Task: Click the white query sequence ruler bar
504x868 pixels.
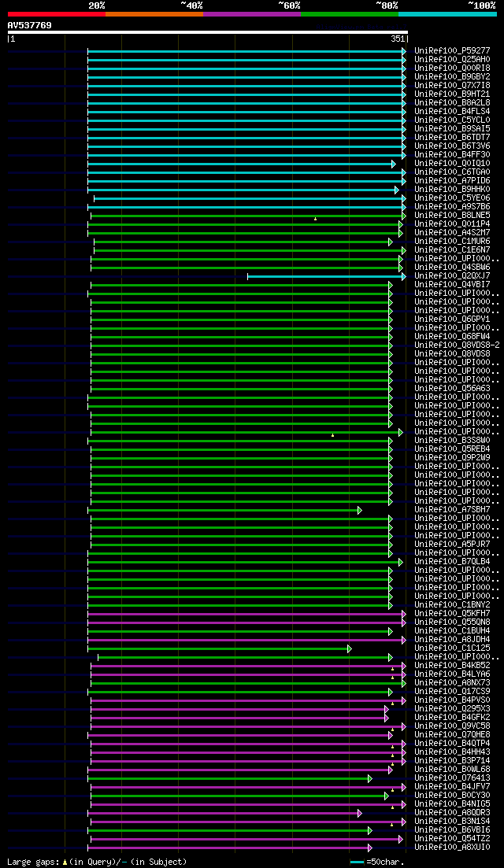Action: pos(208,32)
